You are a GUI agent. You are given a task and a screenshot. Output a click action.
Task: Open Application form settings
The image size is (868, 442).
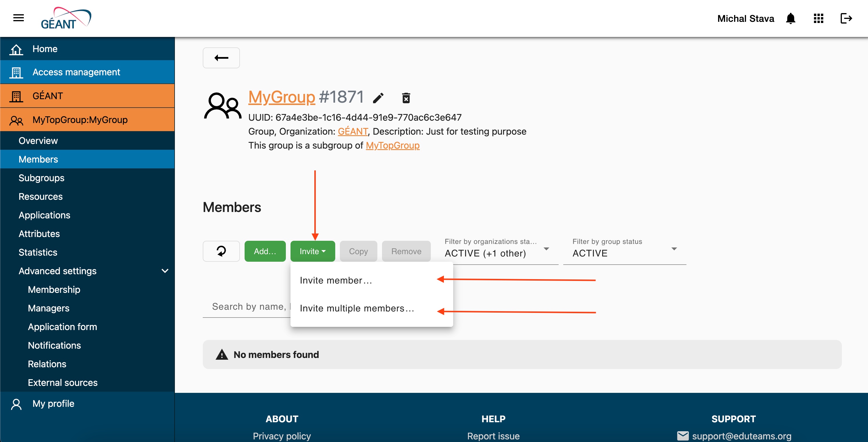pyautogui.click(x=87, y=327)
